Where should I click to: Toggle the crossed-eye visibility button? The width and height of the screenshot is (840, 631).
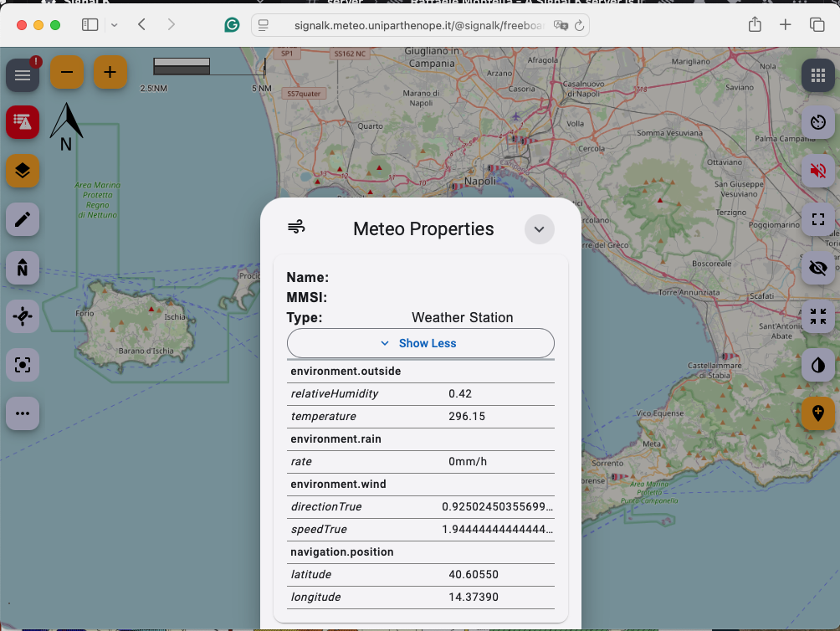818,268
